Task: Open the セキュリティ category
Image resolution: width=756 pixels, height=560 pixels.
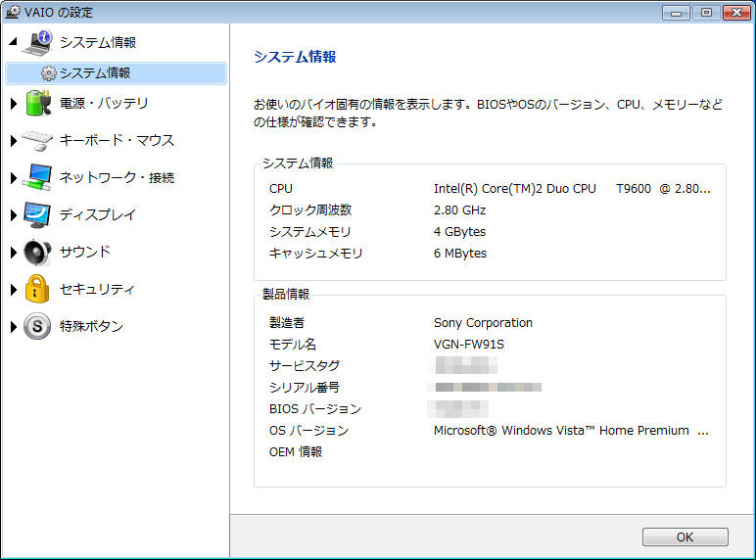Action: [x=97, y=289]
